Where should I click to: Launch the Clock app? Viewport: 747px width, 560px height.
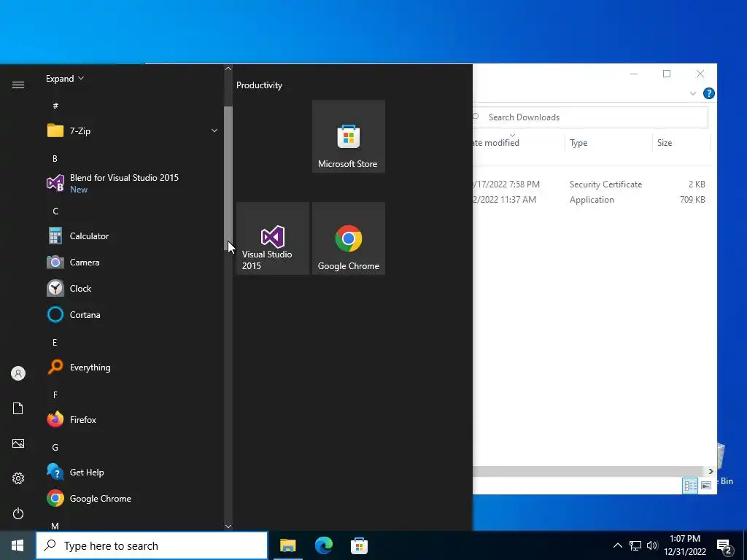pyautogui.click(x=133, y=288)
